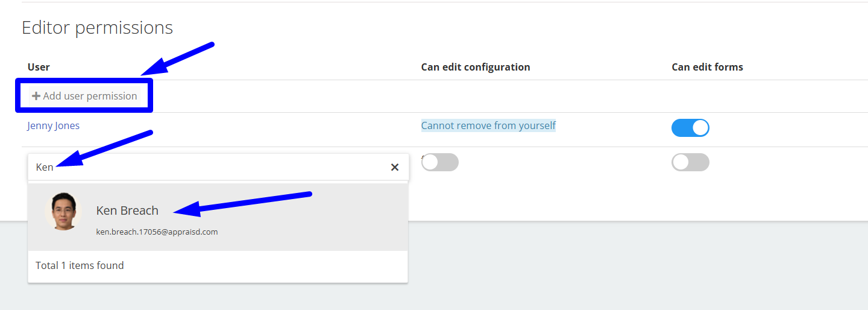
Task: Click the Total 1 items found footer
Action: (80, 265)
